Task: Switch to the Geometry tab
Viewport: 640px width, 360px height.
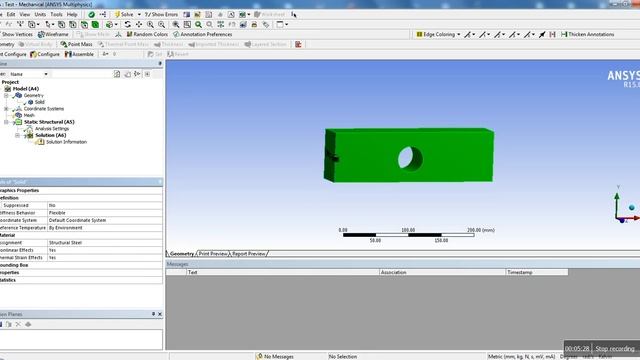Action: (x=182, y=254)
